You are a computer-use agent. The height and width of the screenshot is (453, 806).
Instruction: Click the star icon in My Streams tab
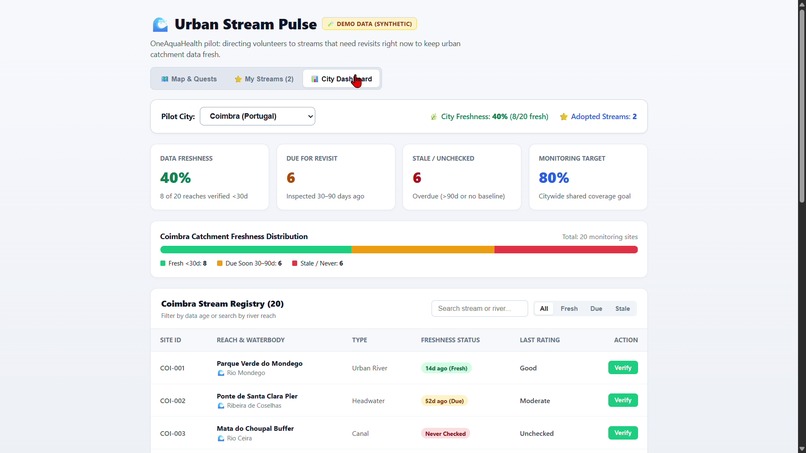coord(238,79)
